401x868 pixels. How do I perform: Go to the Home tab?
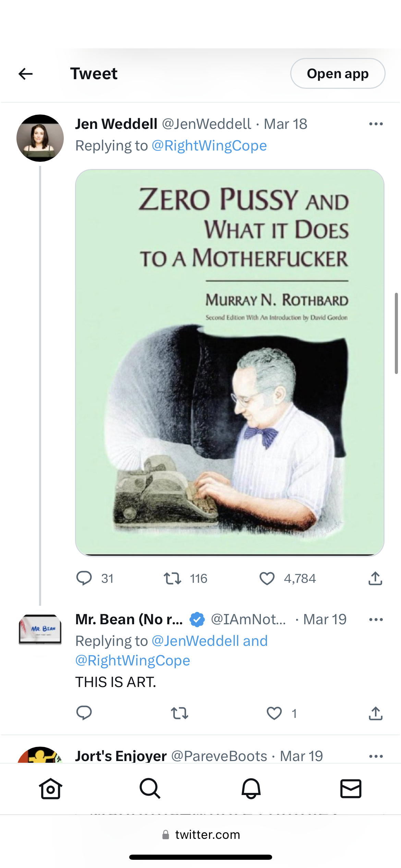(50, 788)
